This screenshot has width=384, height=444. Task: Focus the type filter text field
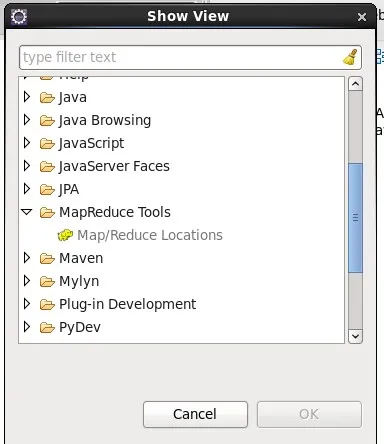190,57
